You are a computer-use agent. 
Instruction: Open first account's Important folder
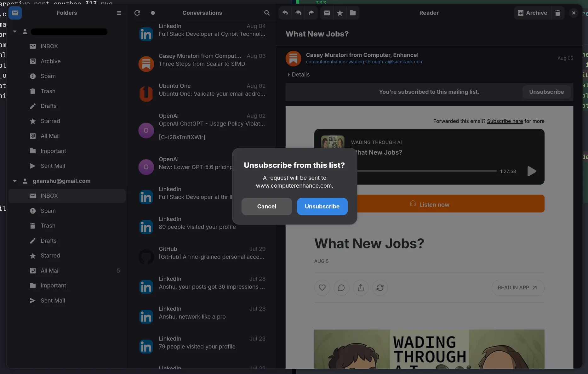(x=67, y=151)
